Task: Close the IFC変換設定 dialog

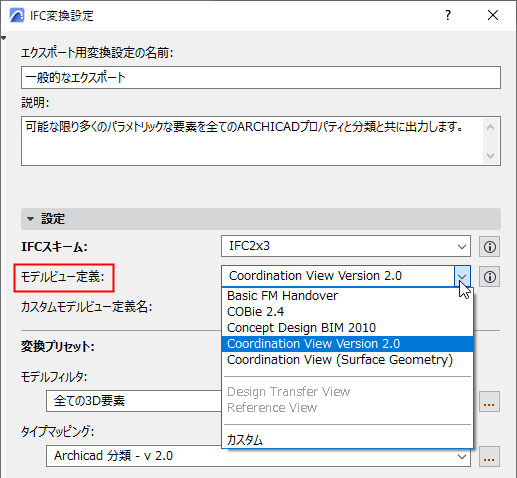Action: [493, 15]
